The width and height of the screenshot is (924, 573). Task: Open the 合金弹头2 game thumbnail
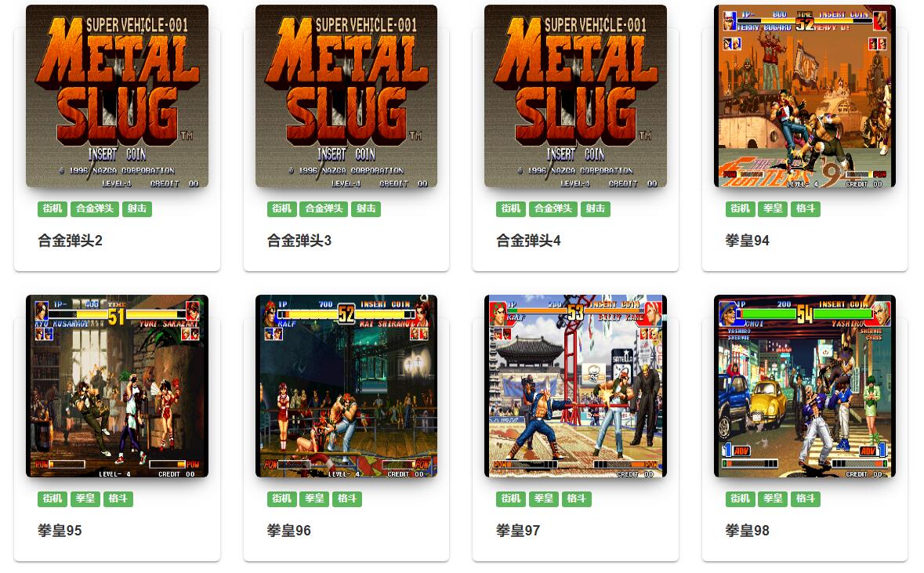tap(117, 96)
